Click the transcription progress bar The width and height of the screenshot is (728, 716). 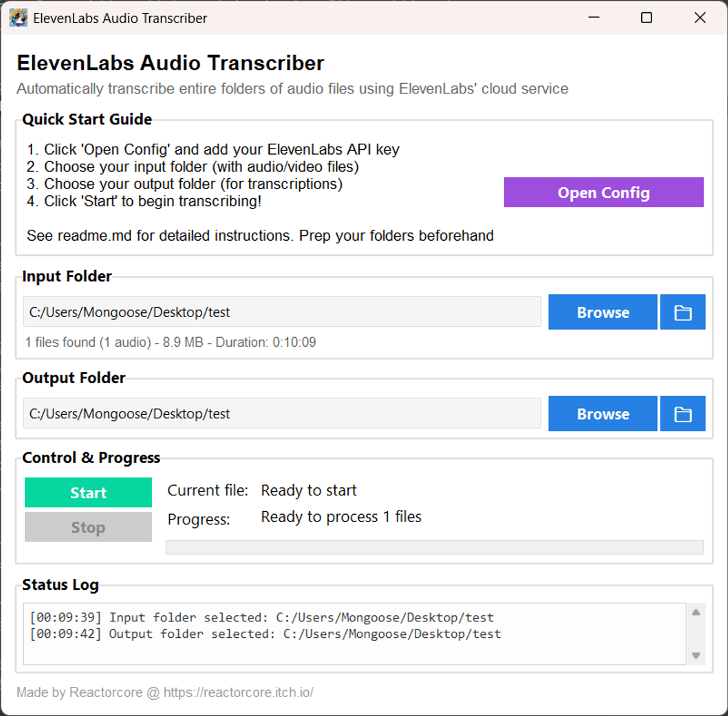(434, 547)
